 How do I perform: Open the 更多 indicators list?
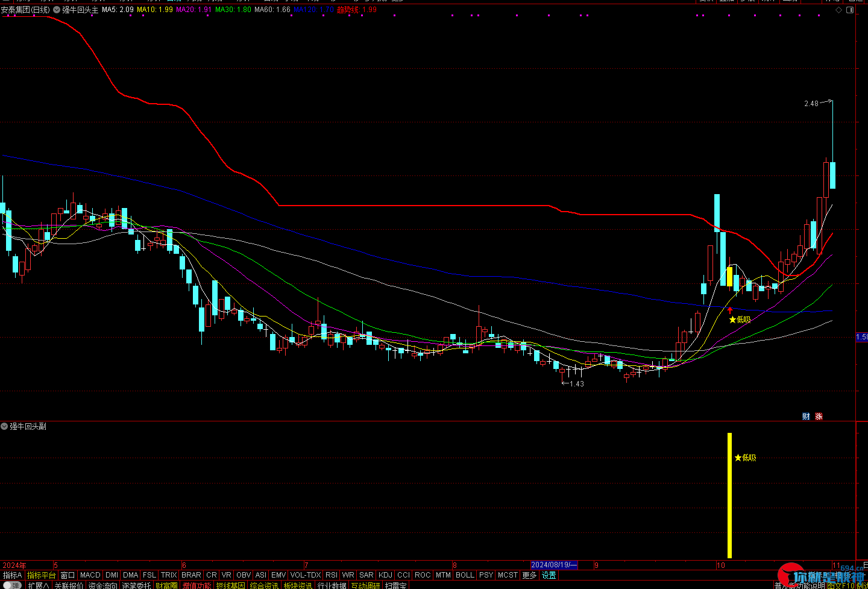pyautogui.click(x=529, y=575)
